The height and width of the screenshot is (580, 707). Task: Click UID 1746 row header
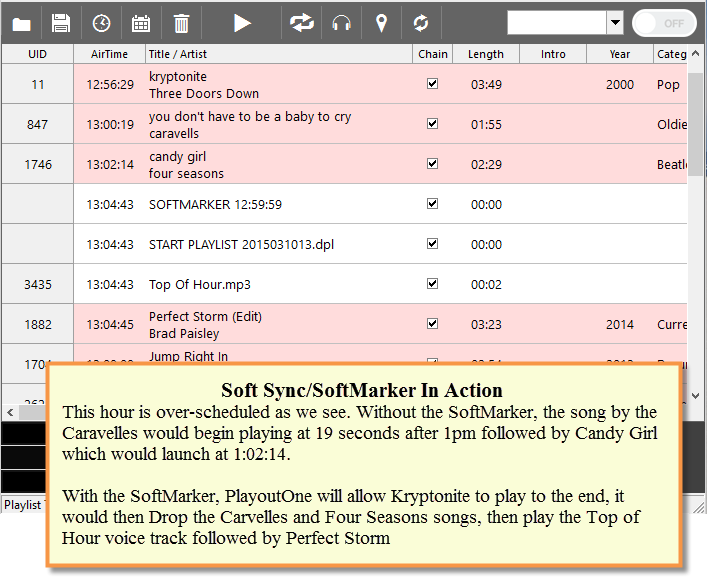point(37,164)
